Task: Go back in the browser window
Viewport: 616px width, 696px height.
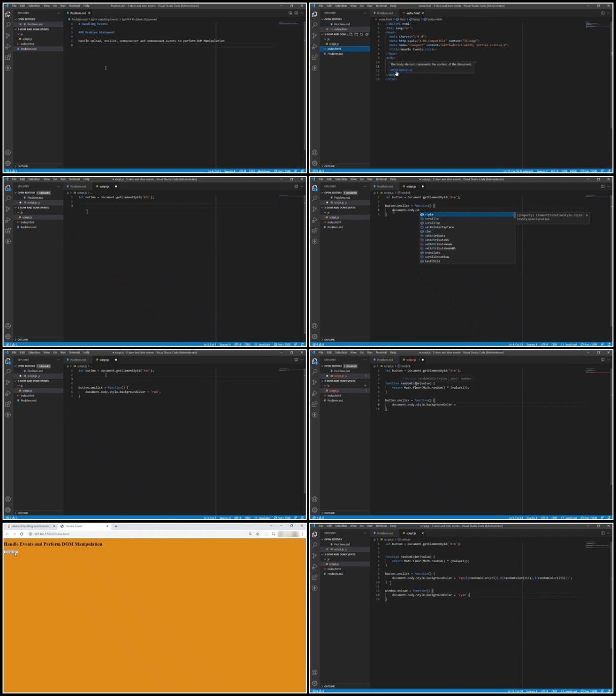Action: 7,534
